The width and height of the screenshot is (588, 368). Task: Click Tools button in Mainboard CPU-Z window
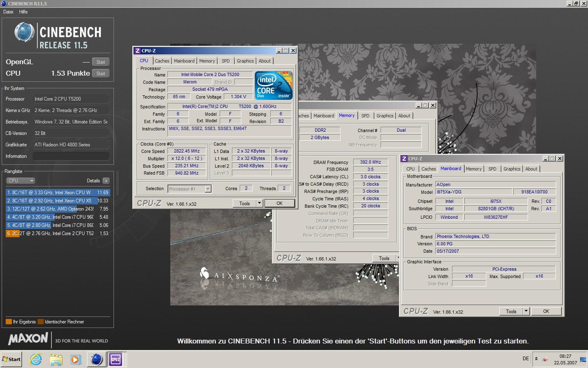tap(511, 312)
